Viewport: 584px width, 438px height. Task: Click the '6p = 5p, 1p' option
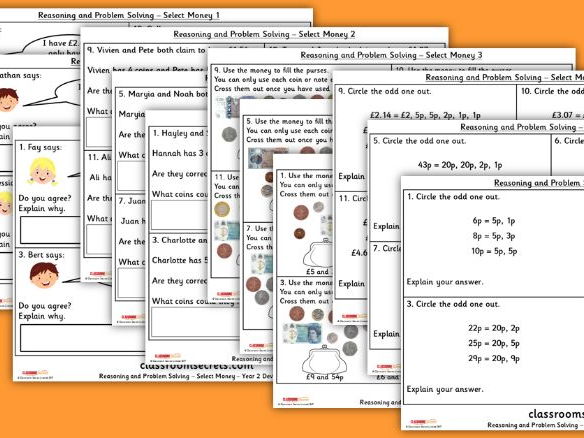coord(494,221)
